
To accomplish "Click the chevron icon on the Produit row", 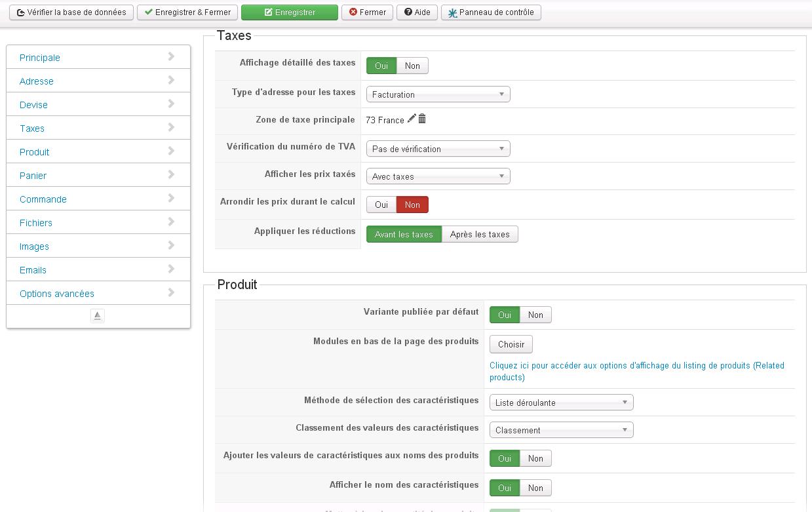I will 171,151.
